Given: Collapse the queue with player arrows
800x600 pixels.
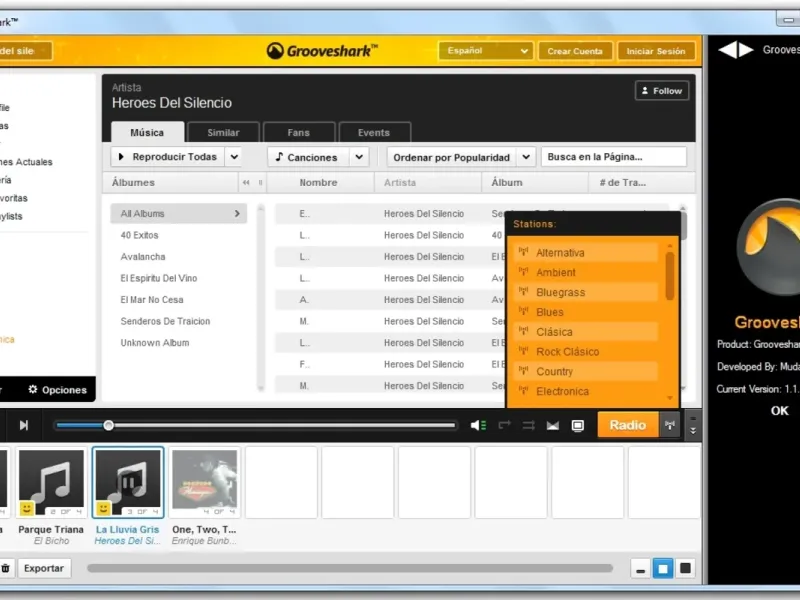Looking at the screenshot, I should point(693,425).
